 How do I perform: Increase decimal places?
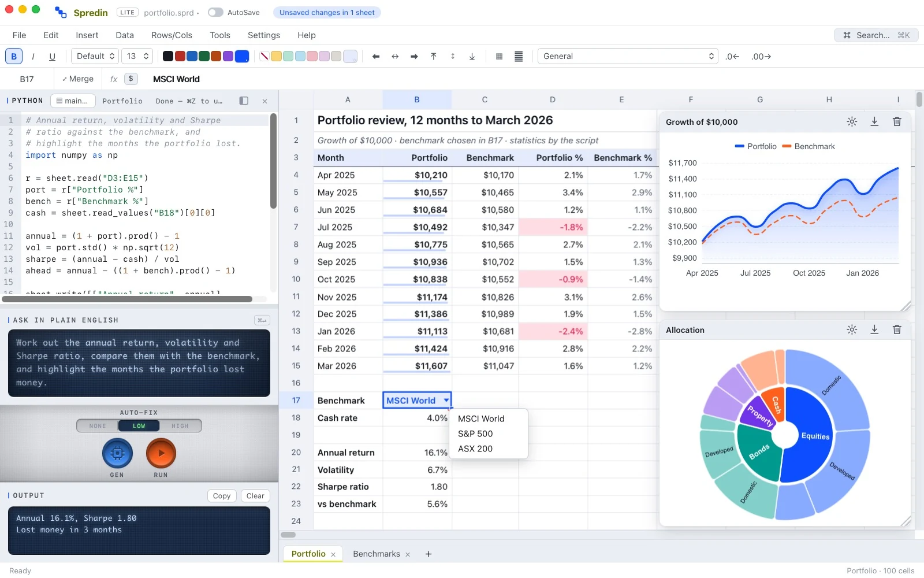pyautogui.click(x=761, y=56)
